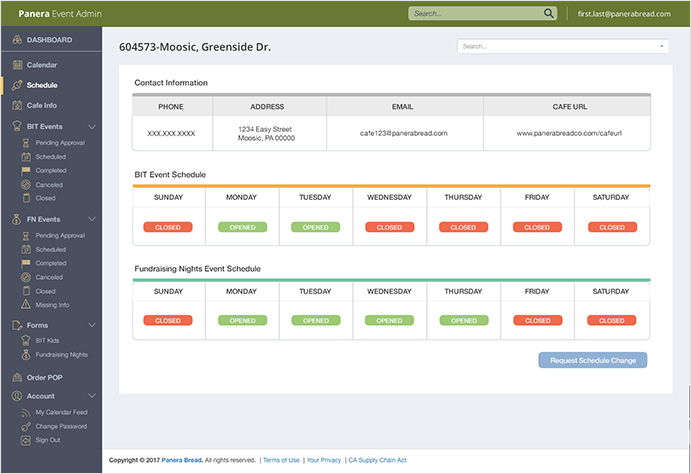The width and height of the screenshot is (691, 474).
Task: Collapse the BIT Events section chevron
Action: click(92, 127)
